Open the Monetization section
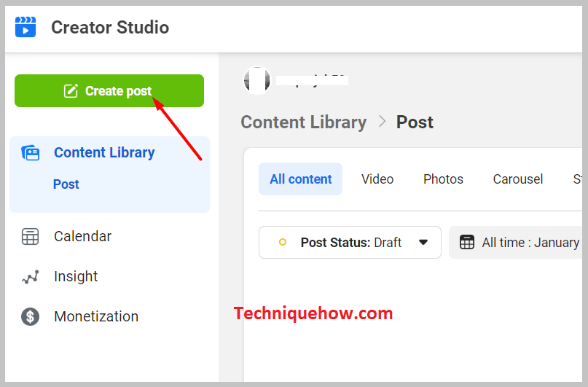 [96, 316]
